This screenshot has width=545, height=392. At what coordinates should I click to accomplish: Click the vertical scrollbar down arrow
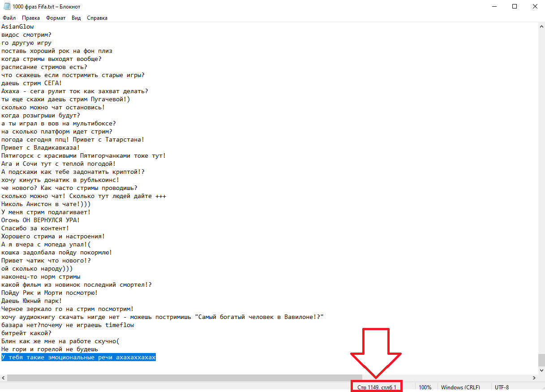[541, 370]
